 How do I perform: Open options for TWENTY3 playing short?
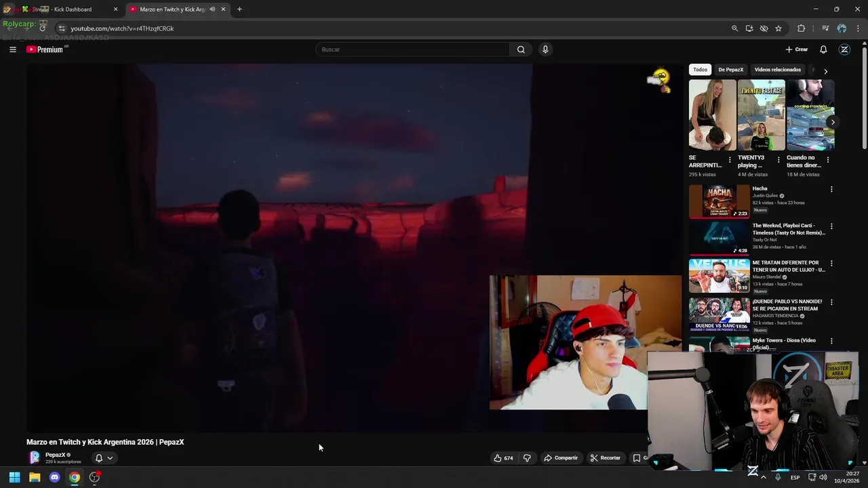(x=778, y=160)
